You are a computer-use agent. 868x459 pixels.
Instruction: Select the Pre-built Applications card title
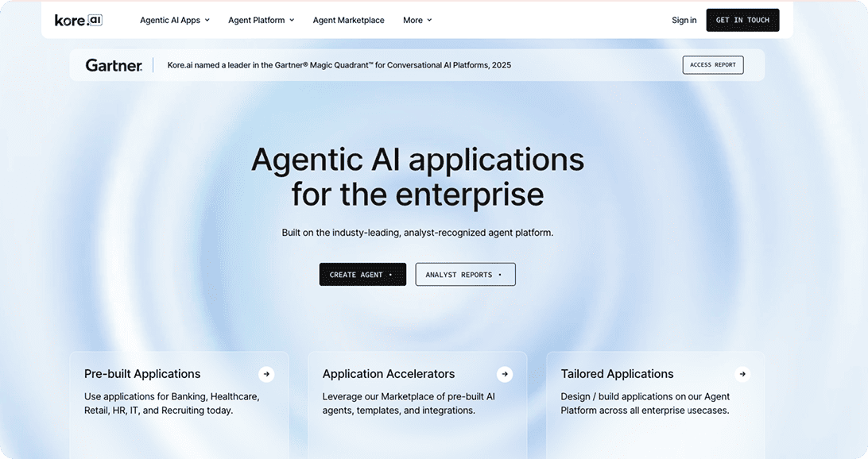(142, 374)
